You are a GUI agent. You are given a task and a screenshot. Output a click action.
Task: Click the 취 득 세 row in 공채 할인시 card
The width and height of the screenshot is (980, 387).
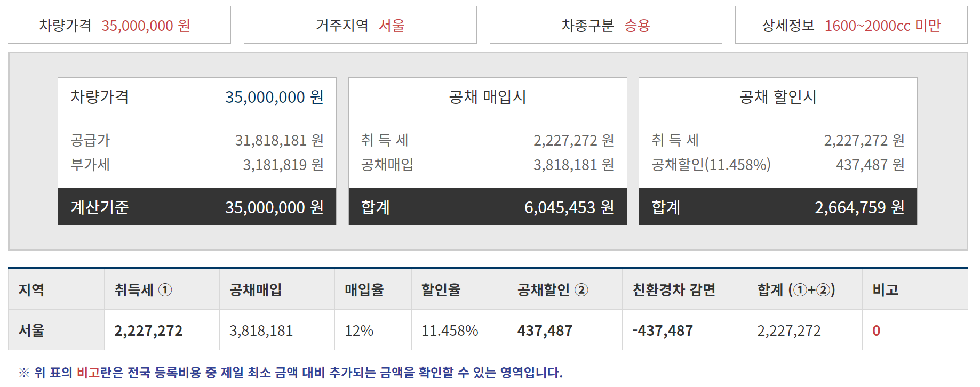(x=778, y=140)
